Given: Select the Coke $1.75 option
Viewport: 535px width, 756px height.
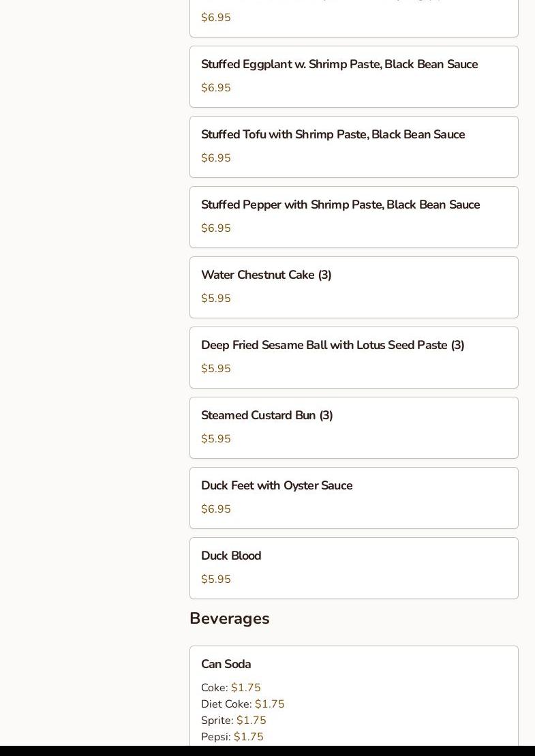Looking at the screenshot, I should 231,688.
